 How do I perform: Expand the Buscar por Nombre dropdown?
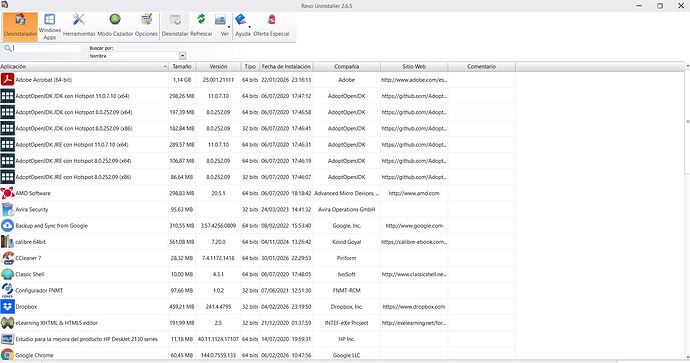182,56
